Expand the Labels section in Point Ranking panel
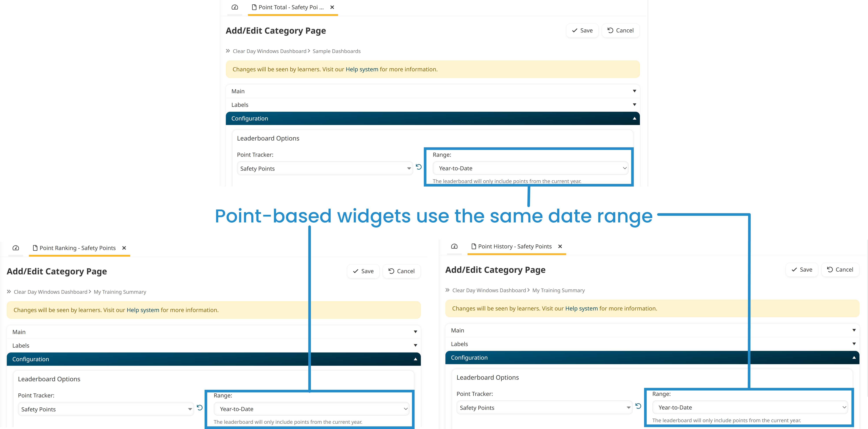 click(214, 346)
